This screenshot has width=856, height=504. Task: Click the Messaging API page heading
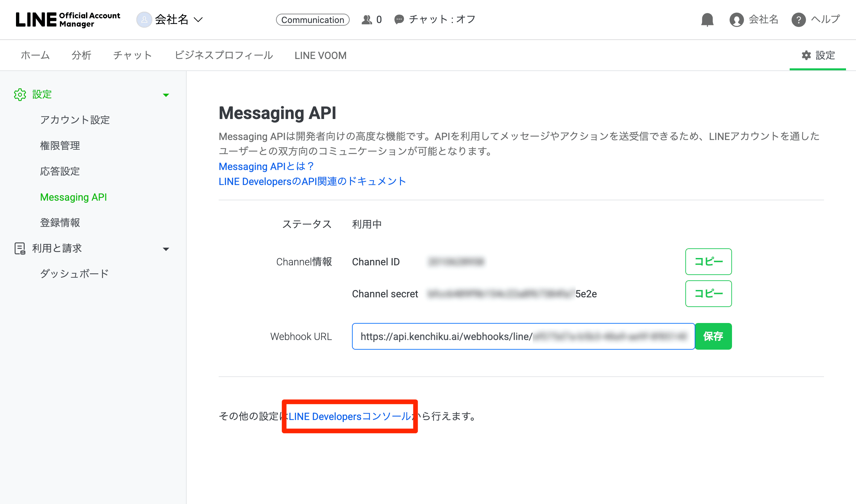[x=277, y=113]
